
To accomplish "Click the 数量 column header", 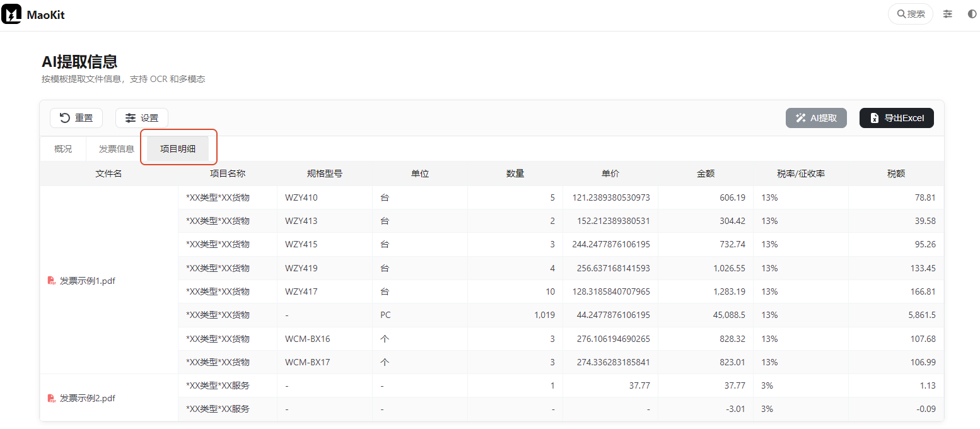I will pyautogui.click(x=515, y=173).
